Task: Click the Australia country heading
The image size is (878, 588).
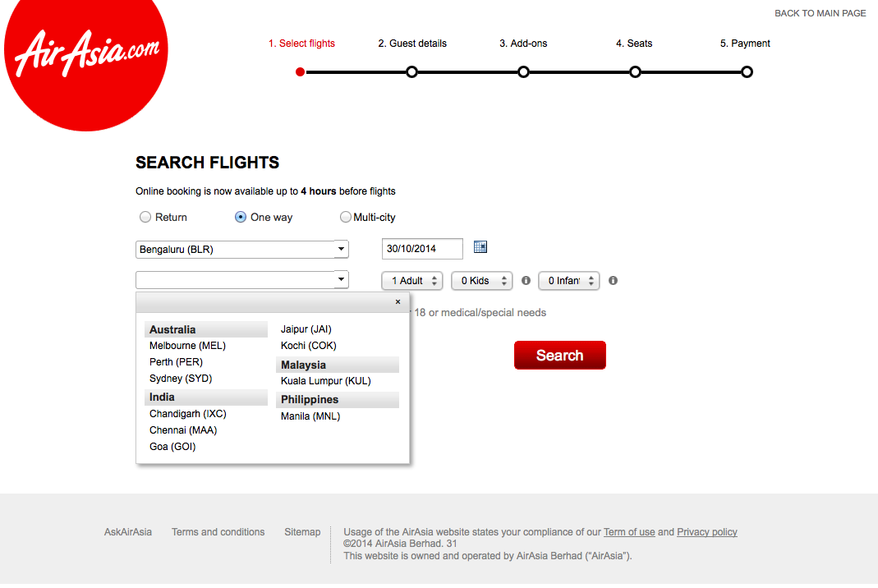Action: point(206,329)
